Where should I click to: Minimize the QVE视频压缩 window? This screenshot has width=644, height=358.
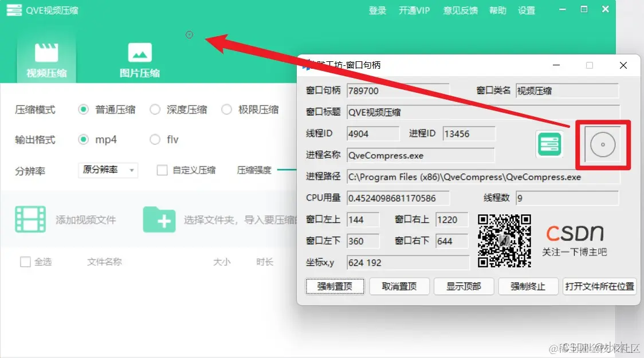click(x=563, y=9)
